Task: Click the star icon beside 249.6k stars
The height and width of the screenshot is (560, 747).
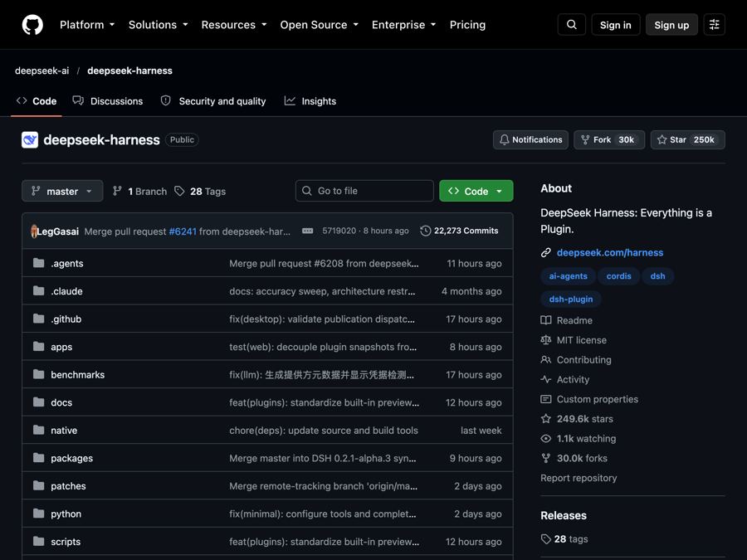Action: (546, 419)
